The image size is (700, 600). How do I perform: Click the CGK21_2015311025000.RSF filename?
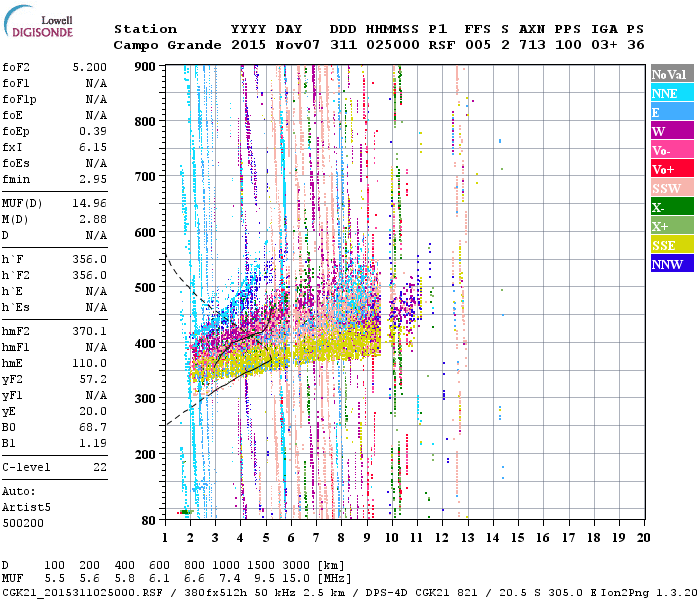(x=82, y=592)
